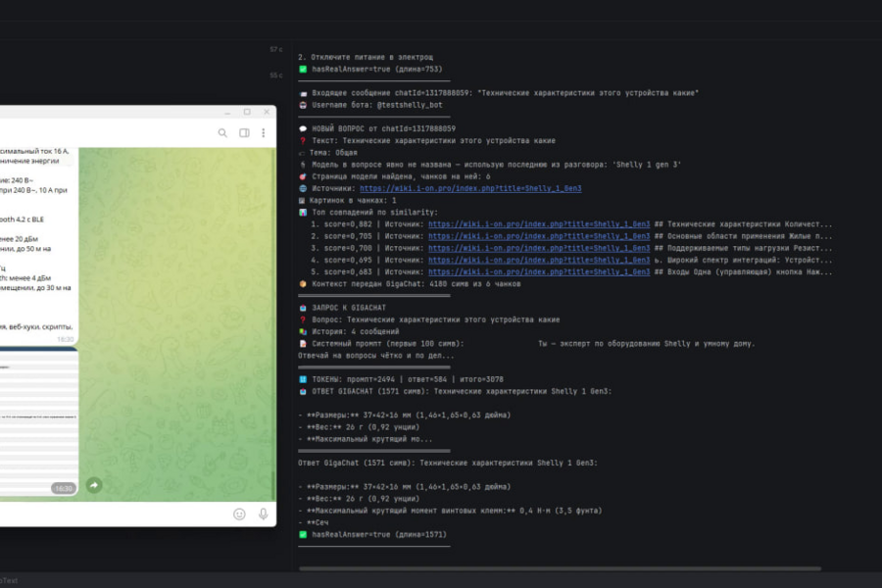The image size is (882, 588).
Task: Click the horizontal scrollbar under the console
Action: point(560,568)
